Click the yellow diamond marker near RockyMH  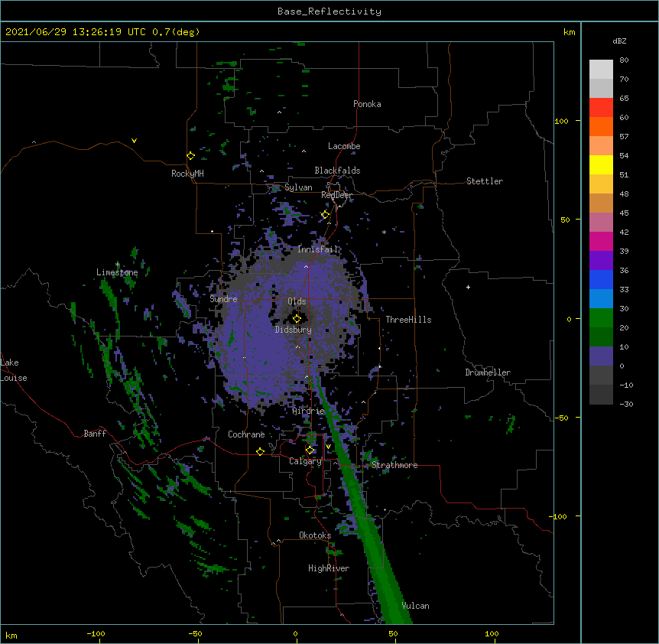190,156
